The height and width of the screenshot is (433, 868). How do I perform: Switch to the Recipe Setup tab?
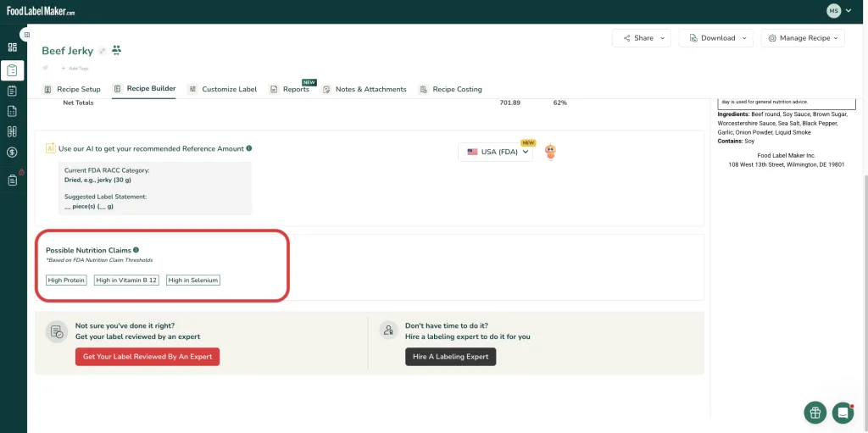[x=71, y=89]
